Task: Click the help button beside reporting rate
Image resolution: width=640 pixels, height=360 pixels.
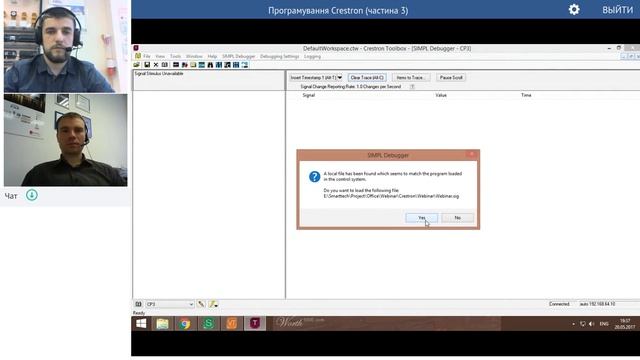Action: (x=412, y=87)
